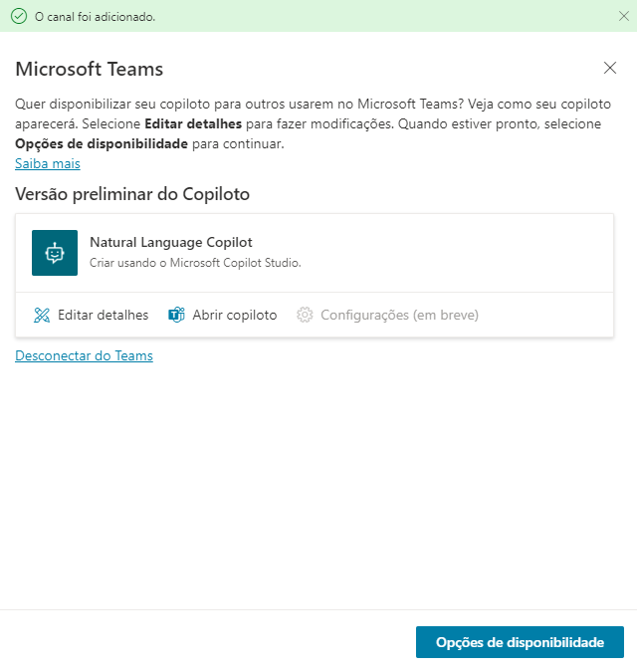Image resolution: width=637 pixels, height=672 pixels.
Task: Open Opções de disponibilidade
Action: (520, 642)
